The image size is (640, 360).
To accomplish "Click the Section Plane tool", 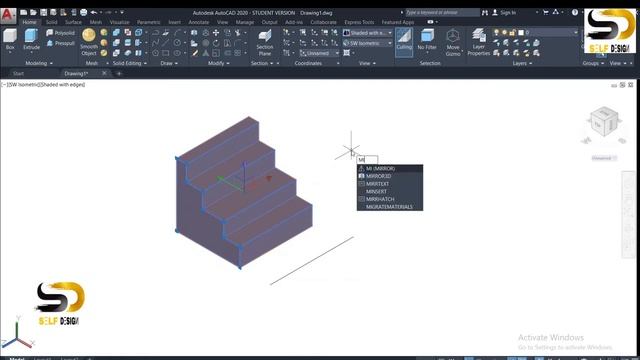I will tap(264, 42).
